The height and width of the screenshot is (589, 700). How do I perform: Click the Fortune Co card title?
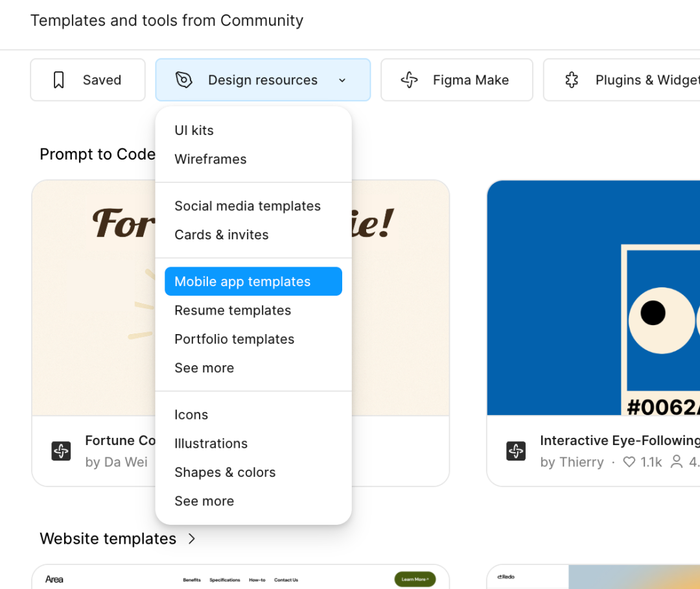point(120,440)
